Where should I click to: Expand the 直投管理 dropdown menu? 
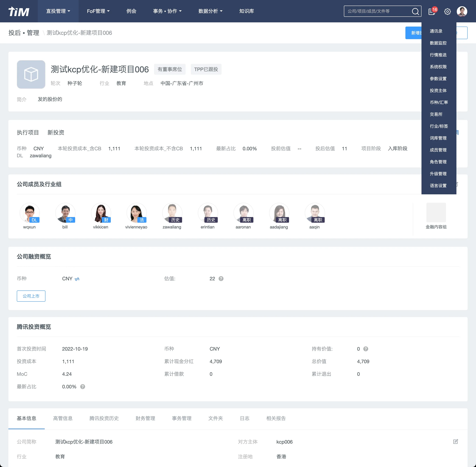coord(58,11)
